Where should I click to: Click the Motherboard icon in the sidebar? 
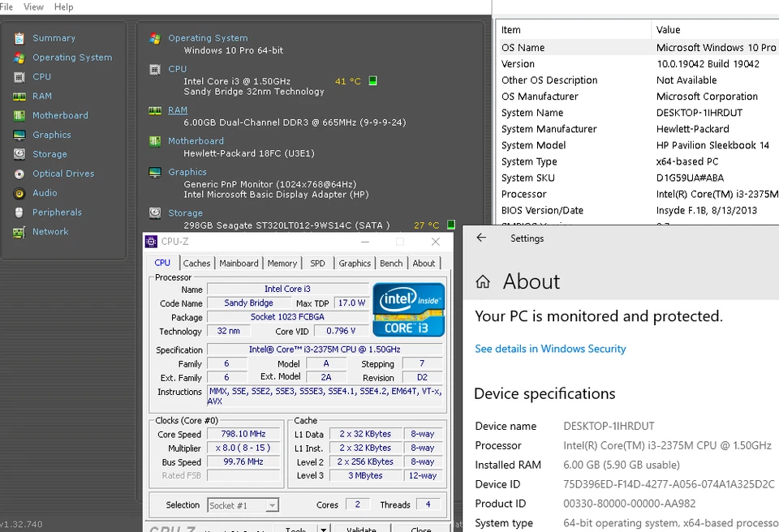18,115
